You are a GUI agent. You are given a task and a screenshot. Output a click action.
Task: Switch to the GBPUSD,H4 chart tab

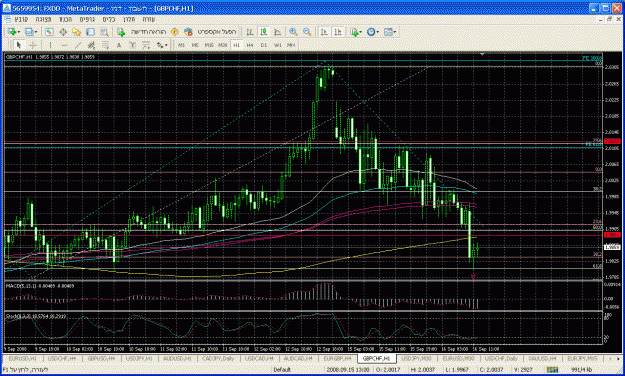pos(101,358)
